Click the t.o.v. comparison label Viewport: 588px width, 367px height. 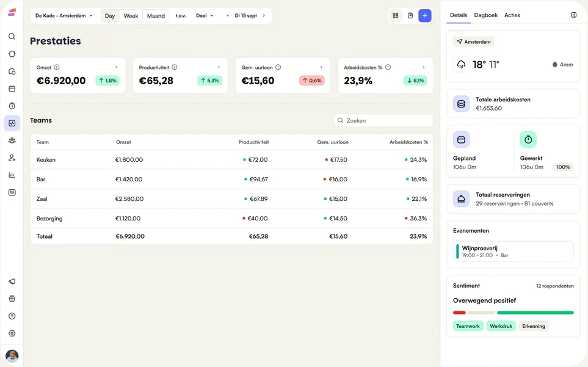point(181,16)
